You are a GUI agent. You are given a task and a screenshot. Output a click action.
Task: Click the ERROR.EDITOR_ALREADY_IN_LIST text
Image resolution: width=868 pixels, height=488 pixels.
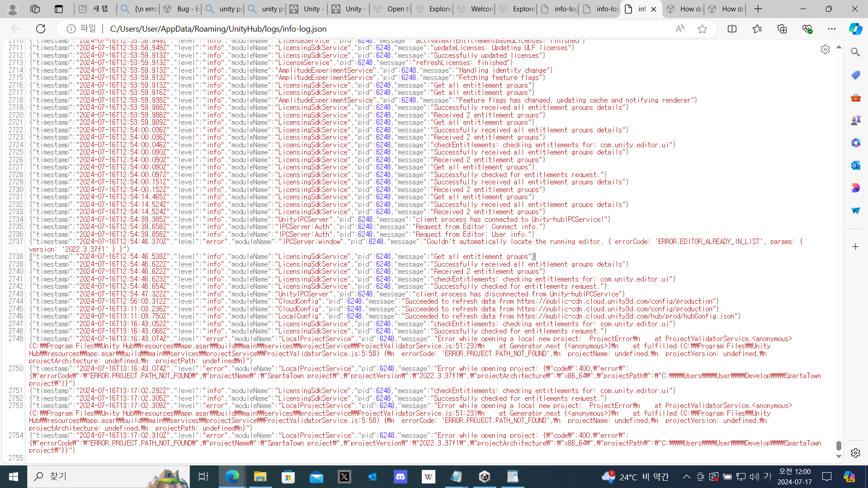point(709,242)
